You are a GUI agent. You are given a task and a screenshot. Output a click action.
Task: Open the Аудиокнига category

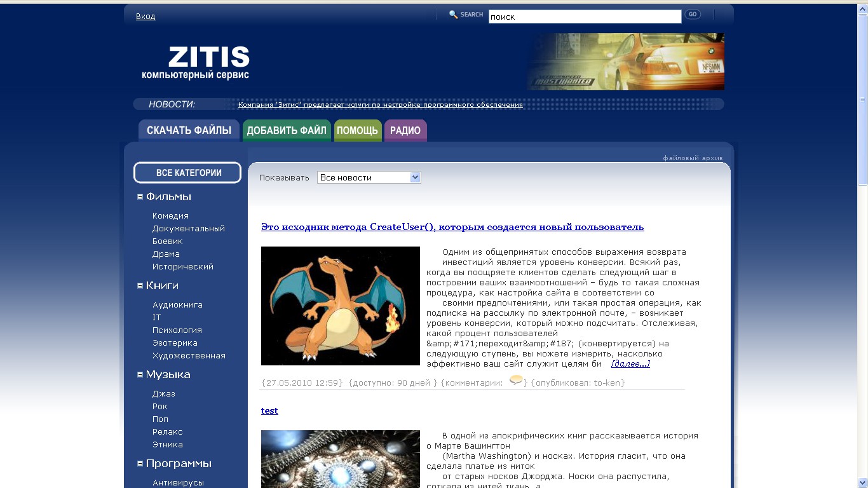pos(177,305)
